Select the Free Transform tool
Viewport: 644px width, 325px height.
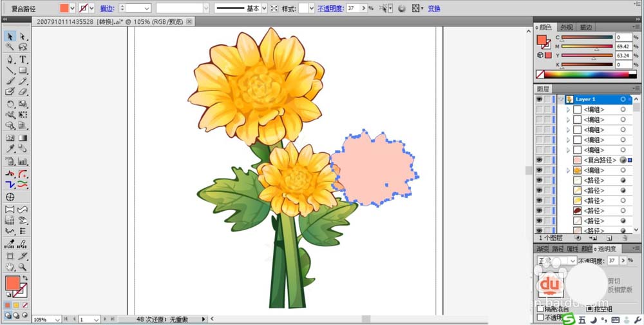[x=23, y=115]
